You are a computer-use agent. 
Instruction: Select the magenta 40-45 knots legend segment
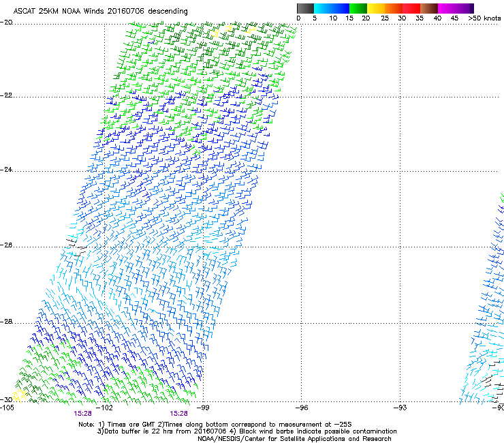[x=447, y=8]
